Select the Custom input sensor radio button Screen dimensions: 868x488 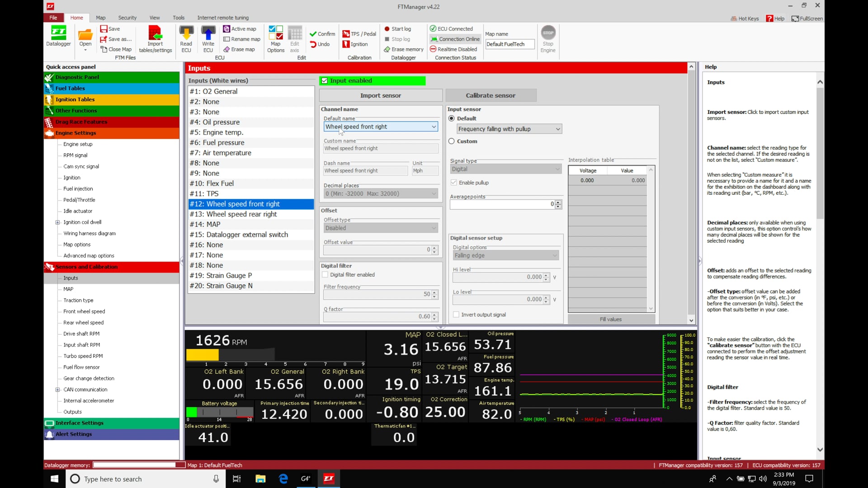click(452, 141)
